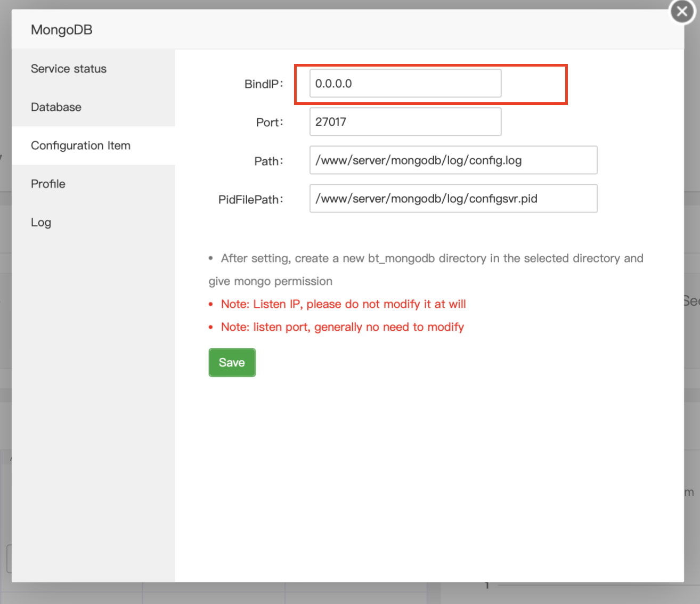Open the Log tab

(41, 222)
